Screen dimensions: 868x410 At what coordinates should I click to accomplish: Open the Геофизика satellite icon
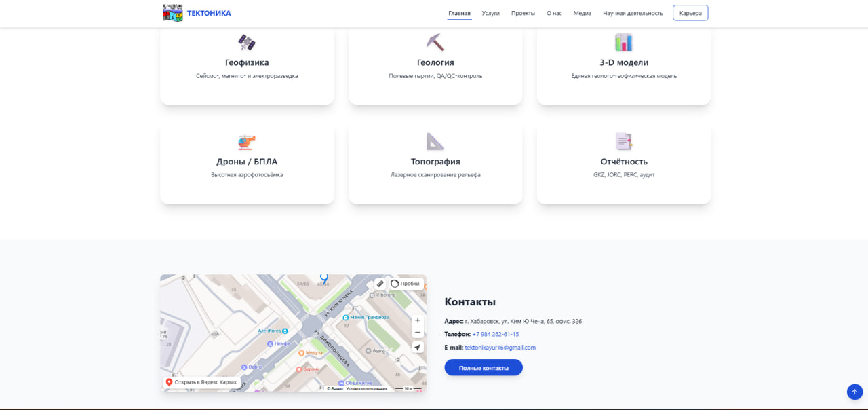pyautogui.click(x=247, y=43)
